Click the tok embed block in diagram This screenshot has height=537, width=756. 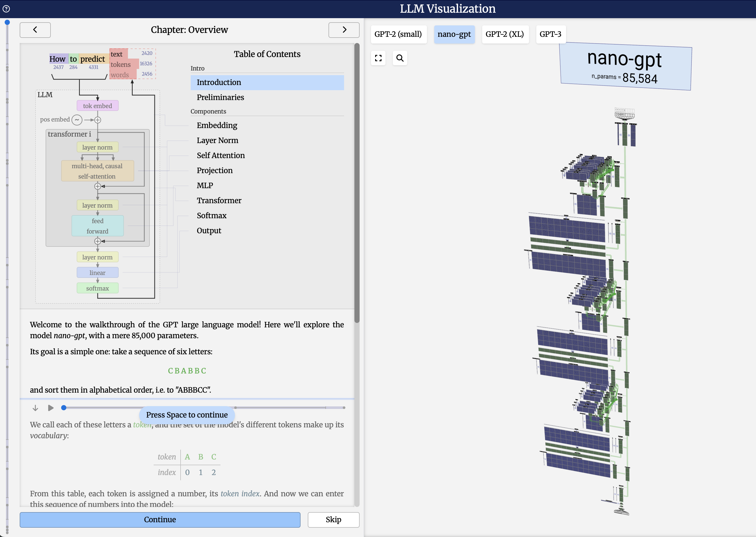click(x=97, y=106)
